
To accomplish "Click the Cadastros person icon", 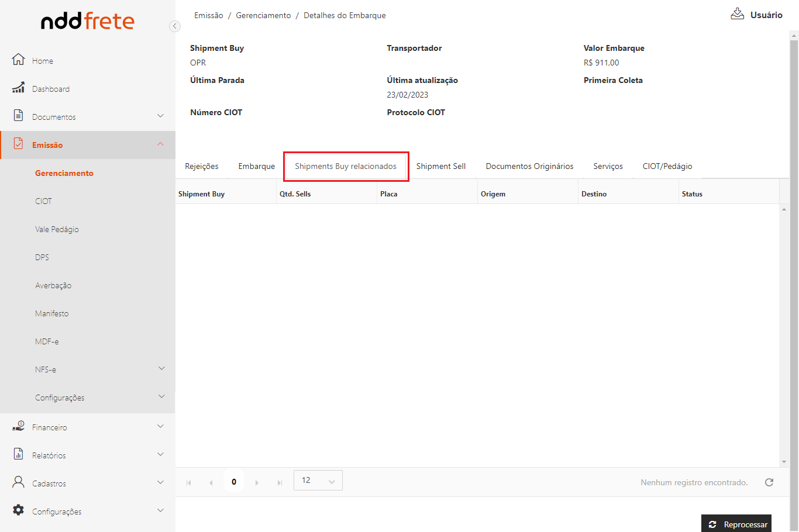I will [x=19, y=482].
